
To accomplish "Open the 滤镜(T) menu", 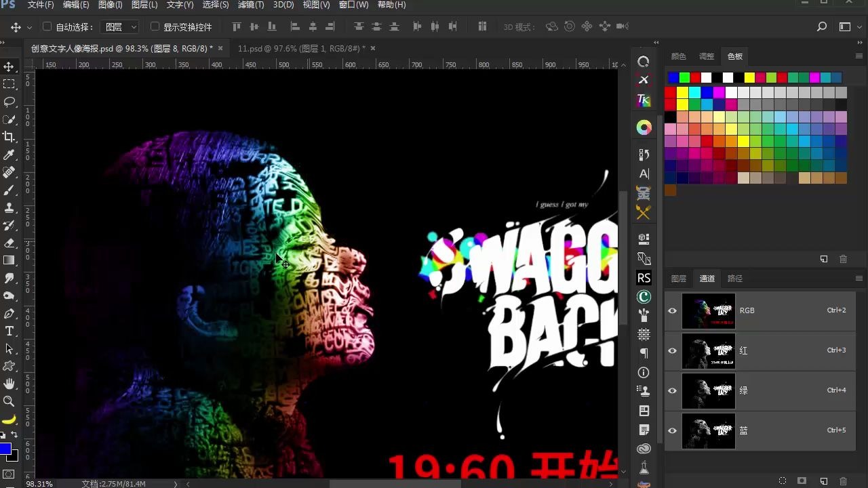I will point(251,5).
